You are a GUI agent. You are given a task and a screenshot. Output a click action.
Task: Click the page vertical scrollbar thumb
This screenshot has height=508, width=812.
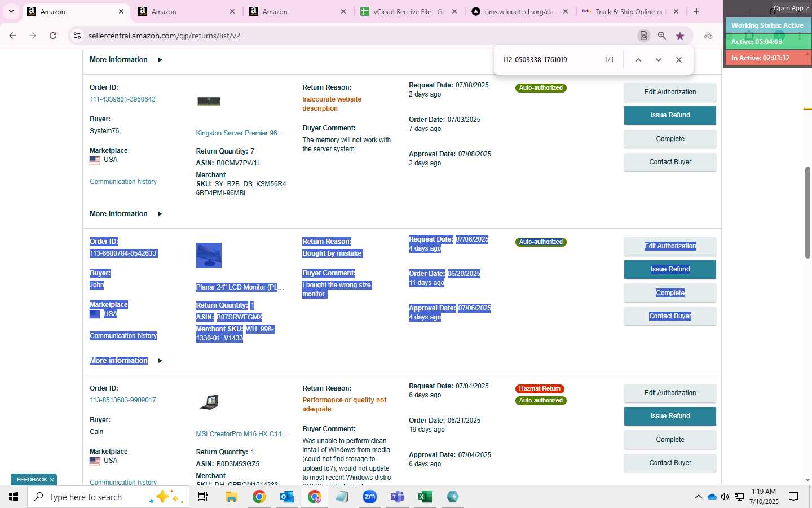point(807,212)
